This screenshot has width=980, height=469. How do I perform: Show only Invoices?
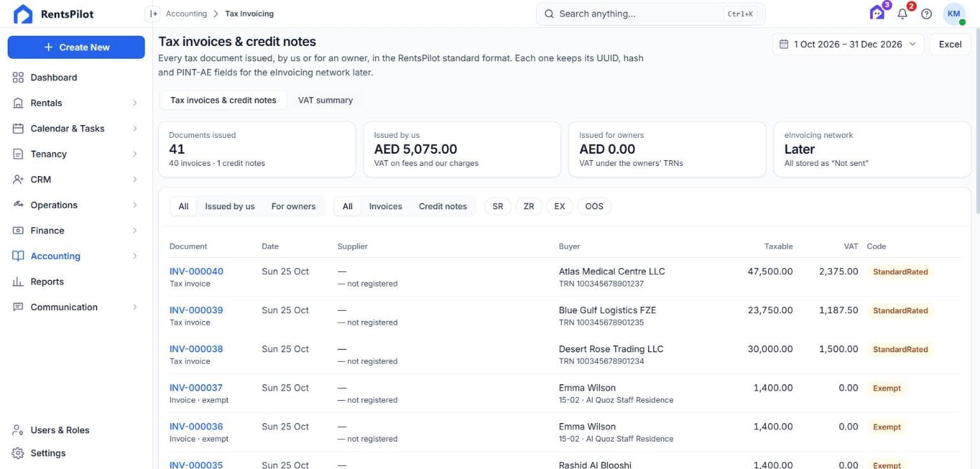point(385,206)
